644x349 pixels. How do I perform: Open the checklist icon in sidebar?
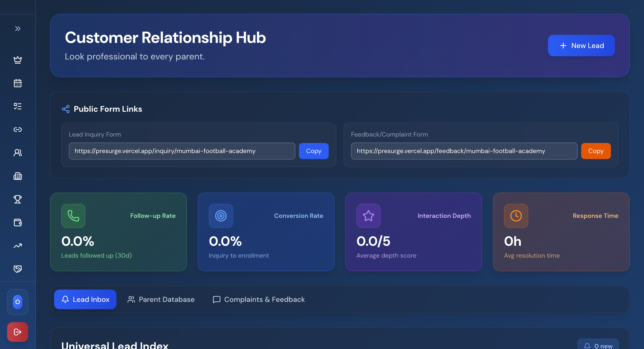[x=17, y=106]
